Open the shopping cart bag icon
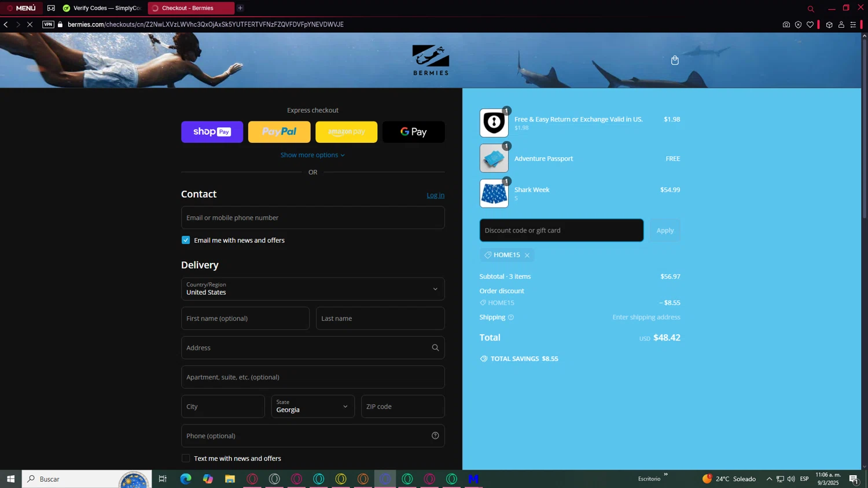Image resolution: width=868 pixels, height=488 pixels. coord(675,60)
